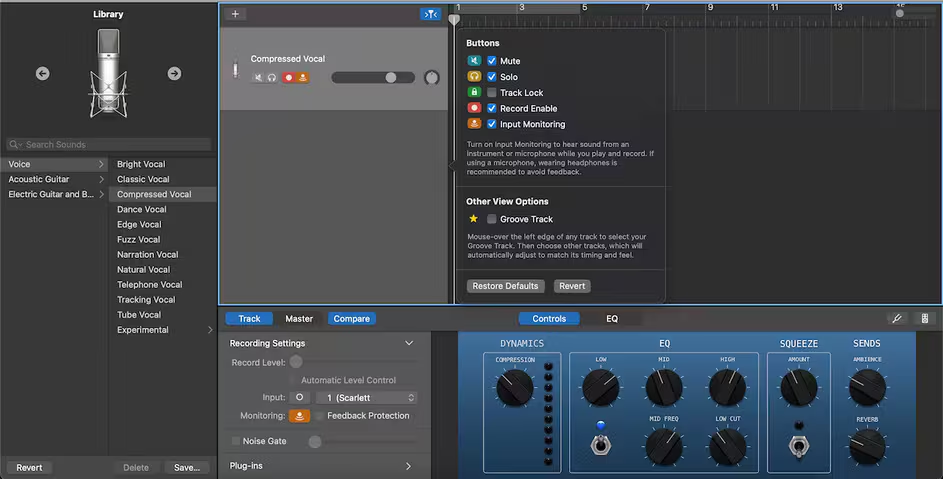
Task: Click the orange Input Monitoring icon in popup
Action: [x=474, y=123]
